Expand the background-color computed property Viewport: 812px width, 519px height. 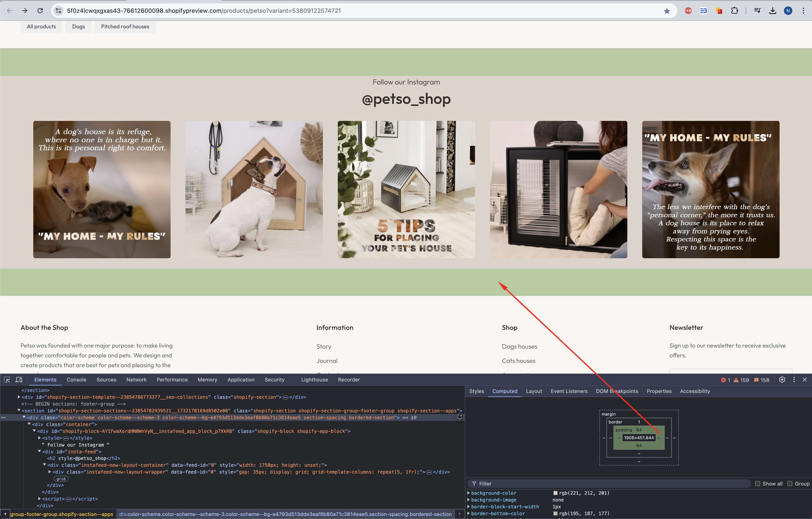point(468,493)
